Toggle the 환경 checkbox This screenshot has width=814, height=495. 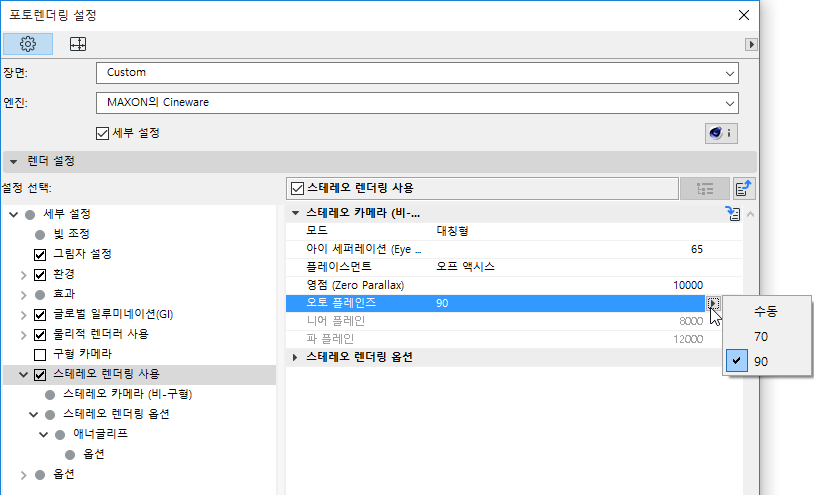click(x=40, y=274)
